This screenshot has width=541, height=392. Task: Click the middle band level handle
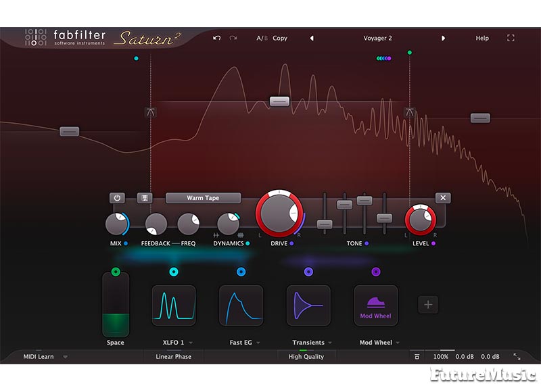pyautogui.click(x=279, y=101)
